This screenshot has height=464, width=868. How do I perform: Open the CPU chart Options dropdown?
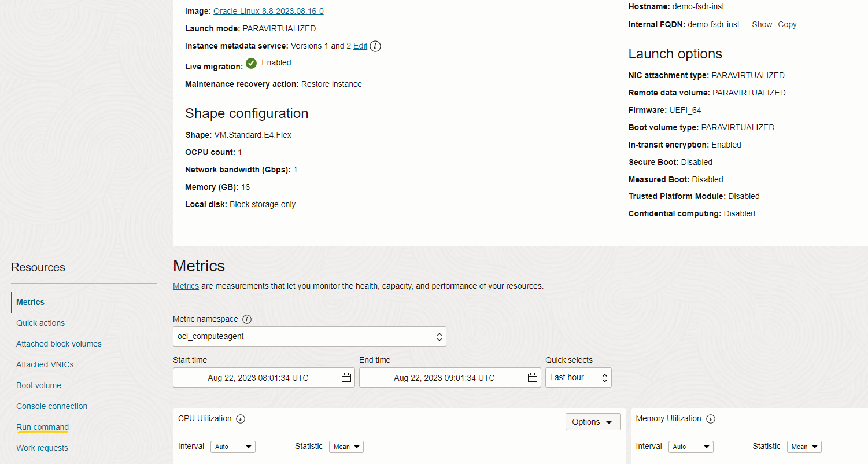pyautogui.click(x=593, y=422)
